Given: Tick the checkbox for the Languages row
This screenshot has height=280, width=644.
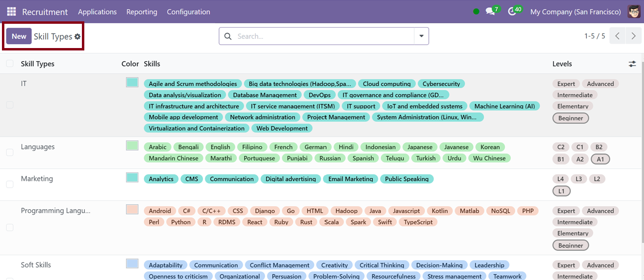Looking at the screenshot, I should click(10, 152).
